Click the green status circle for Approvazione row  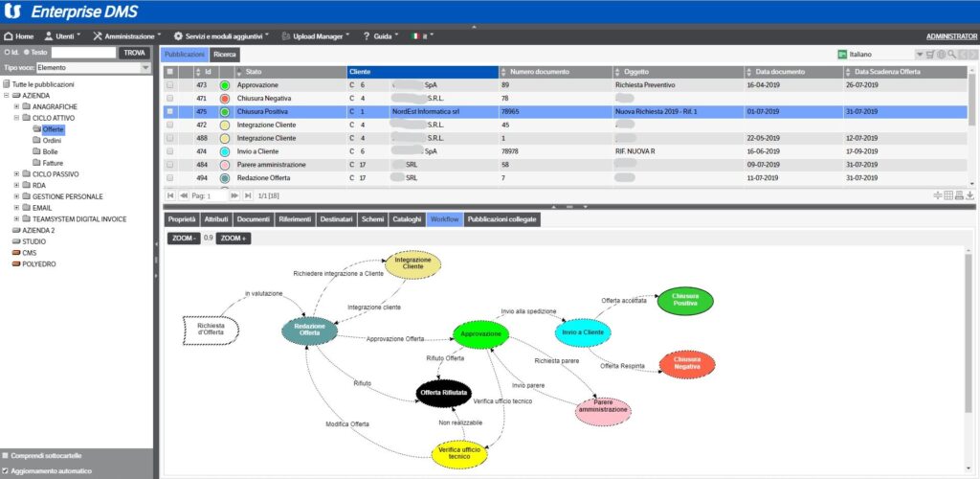(225, 85)
